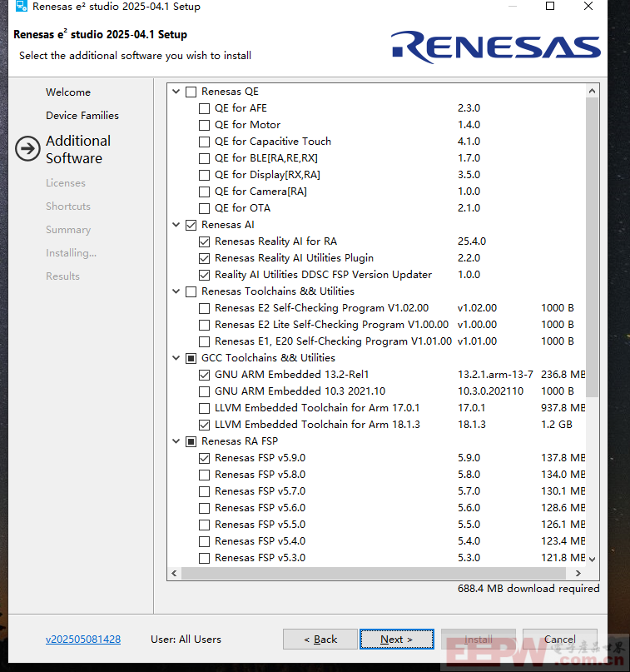Click the vertical scrollbar thumb
The width and height of the screenshot is (630, 672).
[x=592, y=247]
